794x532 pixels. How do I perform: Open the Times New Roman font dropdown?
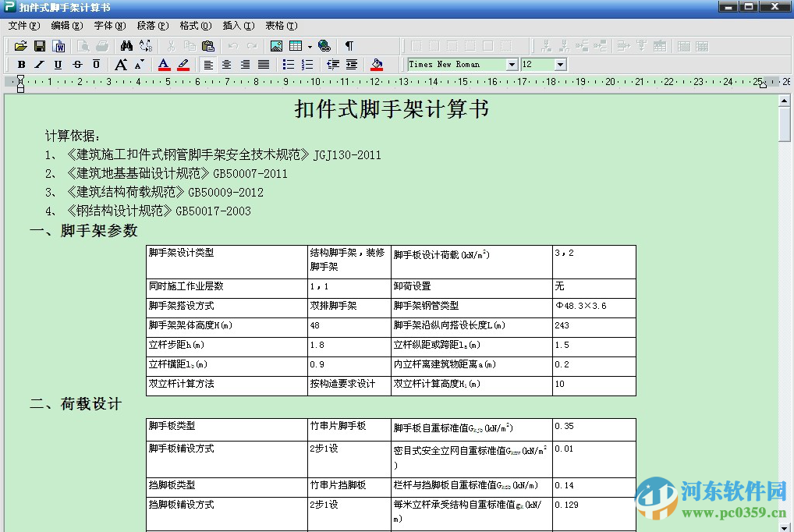tap(511, 65)
